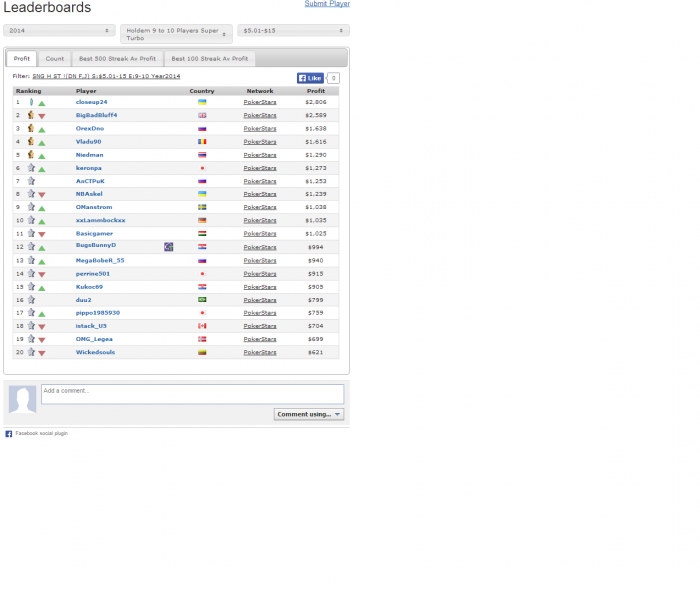
Task: Open OManstrom player profile
Action: point(94,207)
